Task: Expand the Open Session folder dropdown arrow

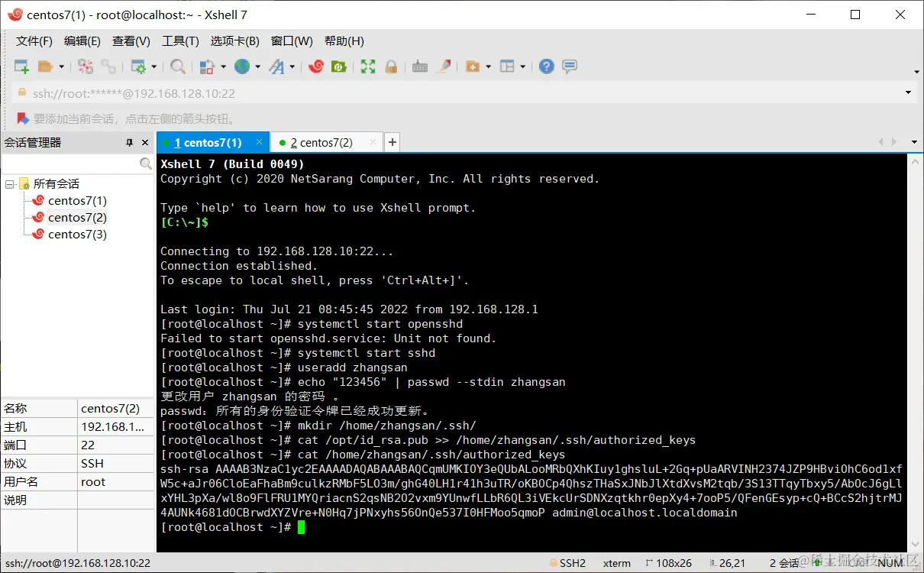Action: pos(61,67)
